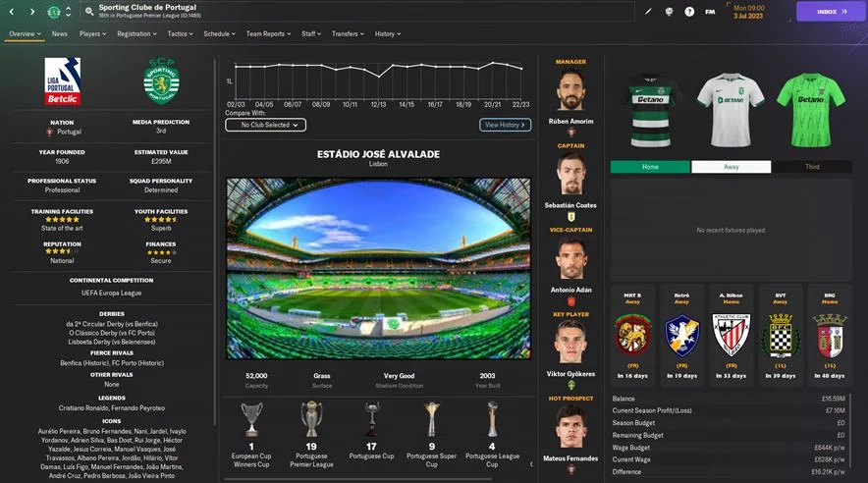Image resolution: width=868 pixels, height=483 pixels.
Task: Switch to the Away kit tab
Action: [732, 167]
